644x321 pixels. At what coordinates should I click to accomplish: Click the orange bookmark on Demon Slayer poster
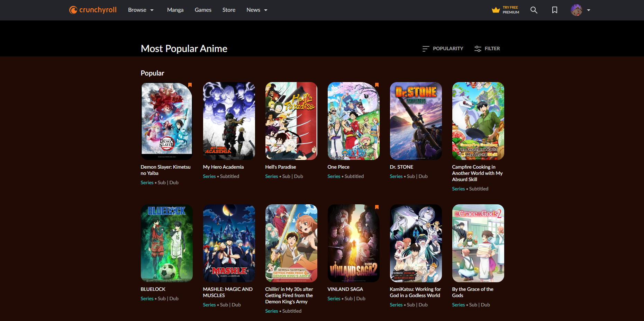pos(190,85)
